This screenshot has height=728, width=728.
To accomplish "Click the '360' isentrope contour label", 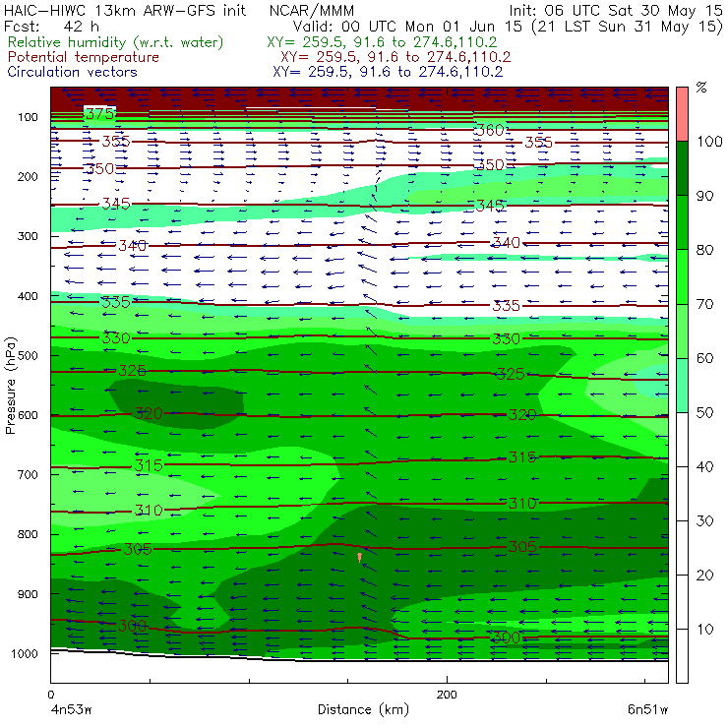I will 490,130.
